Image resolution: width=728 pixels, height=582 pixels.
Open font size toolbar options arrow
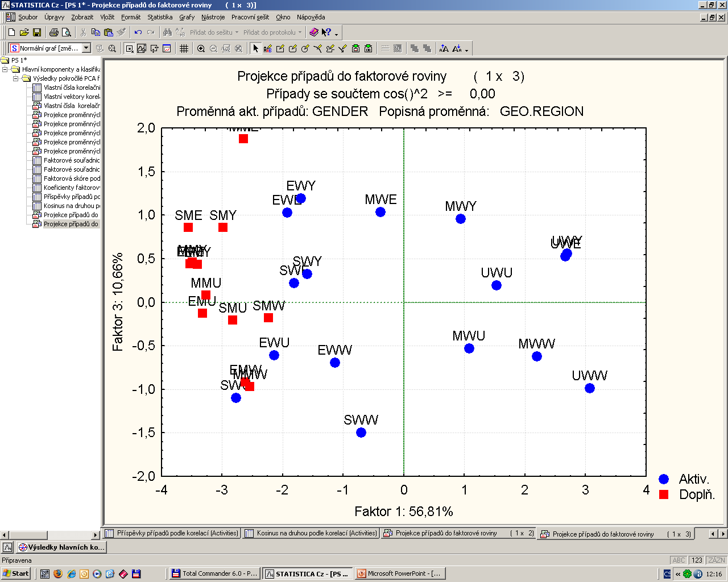pos(466,50)
